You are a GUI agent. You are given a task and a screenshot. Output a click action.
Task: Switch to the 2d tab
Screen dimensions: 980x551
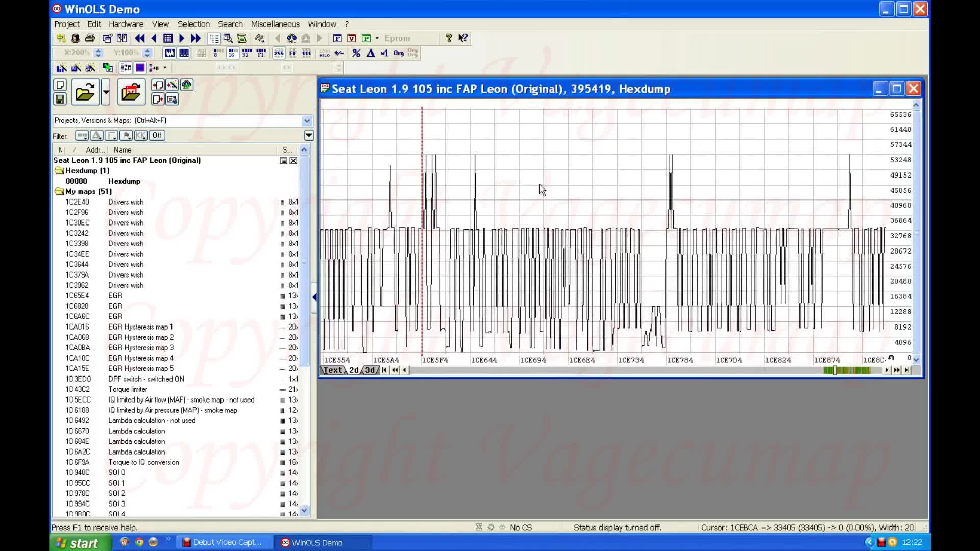pos(354,370)
